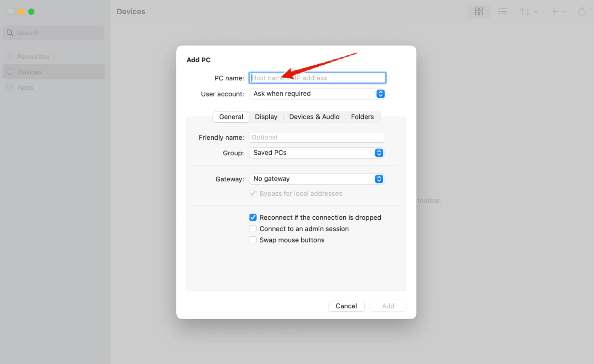Refresh the Devices list
The height and width of the screenshot is (364, 594).
coord(581,11)
